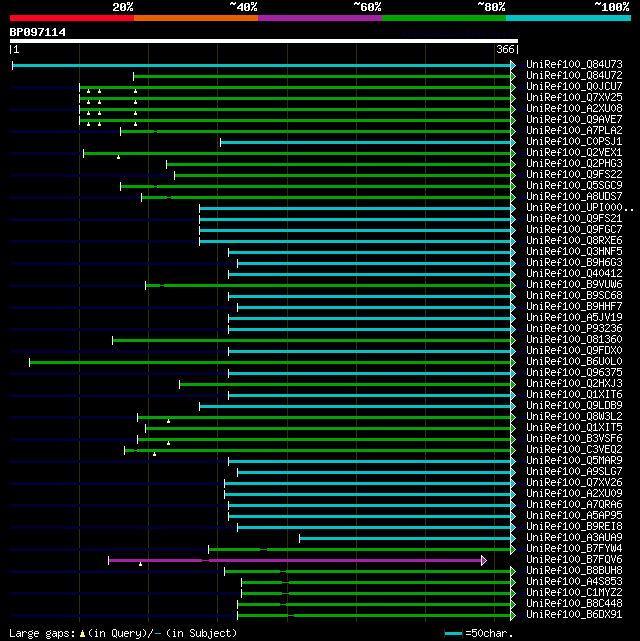Click the magenta B7FQV6 alignment bar

[x=295, y=560]
